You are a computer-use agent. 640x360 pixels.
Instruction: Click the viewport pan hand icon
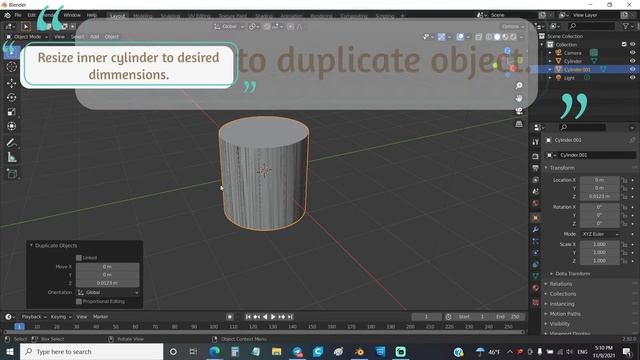pyautogui.click(x=519, y=98)
